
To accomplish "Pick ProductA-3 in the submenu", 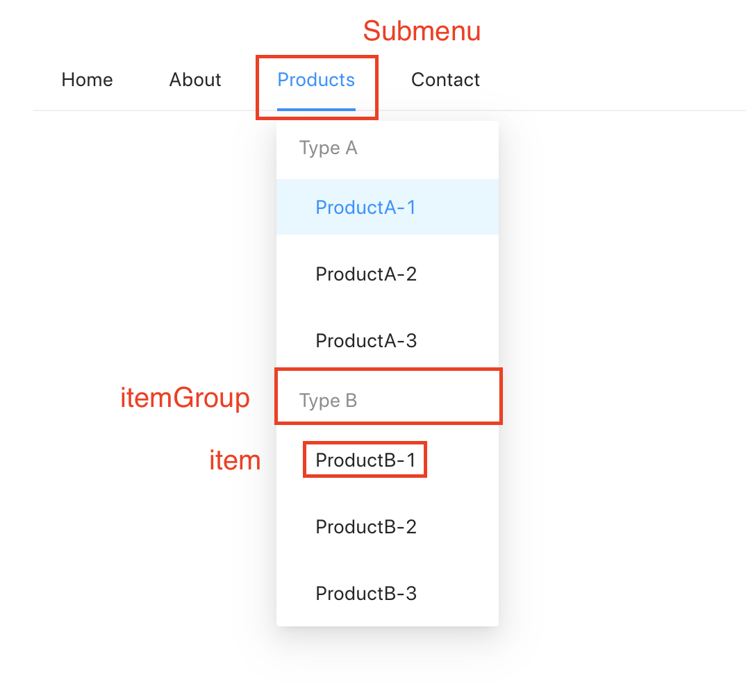I will 366,340.
